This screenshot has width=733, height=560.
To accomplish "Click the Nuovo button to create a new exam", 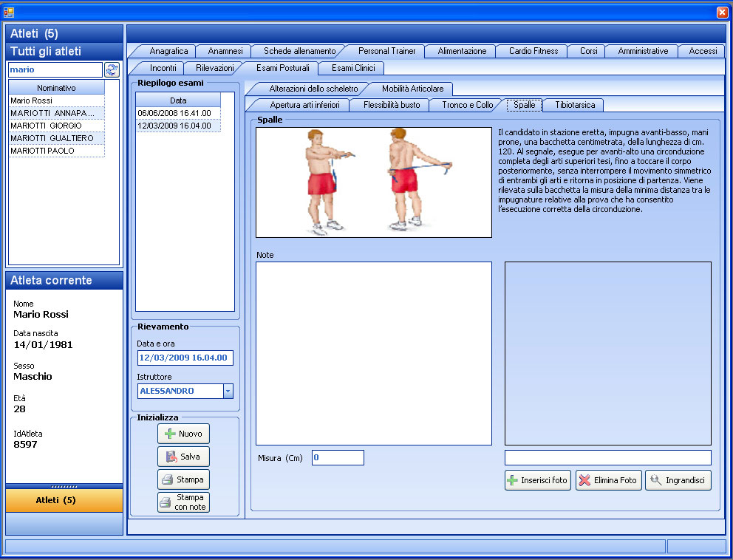I will click(x=183, y=434).
